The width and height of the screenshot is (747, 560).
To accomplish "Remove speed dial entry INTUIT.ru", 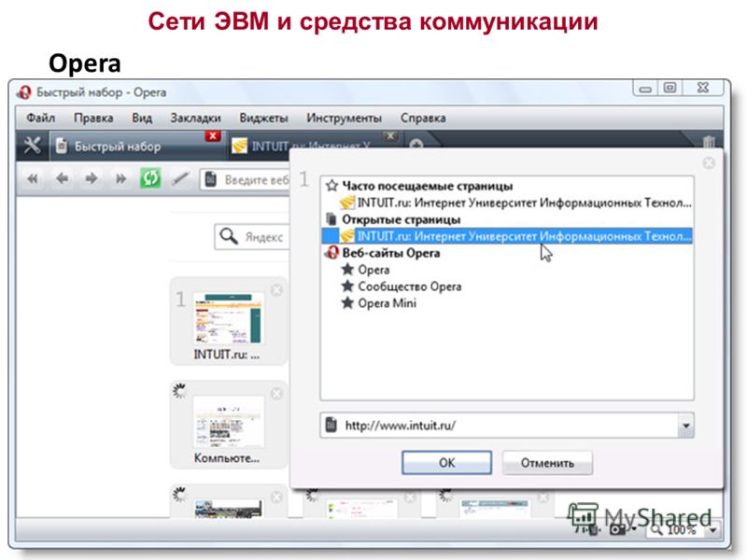I will (276, 290).
